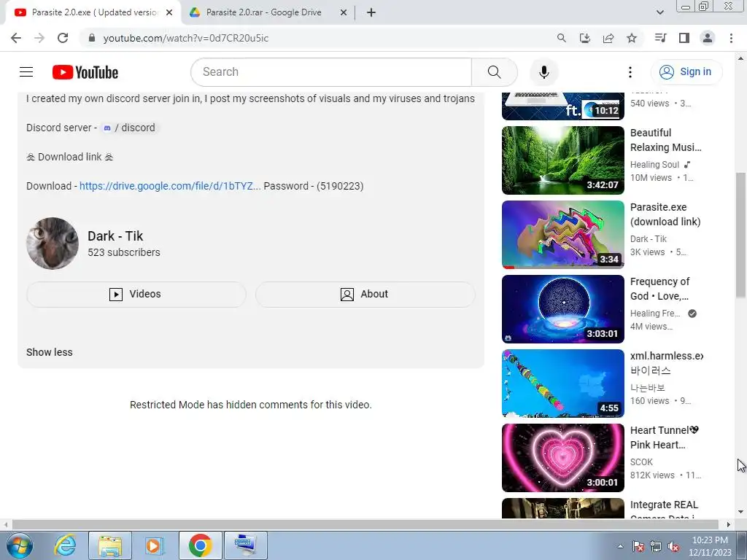Viewport: 747px width, 560px height.
Task: Open Chrome three-dot menu
Action: [x=731, y=38]
